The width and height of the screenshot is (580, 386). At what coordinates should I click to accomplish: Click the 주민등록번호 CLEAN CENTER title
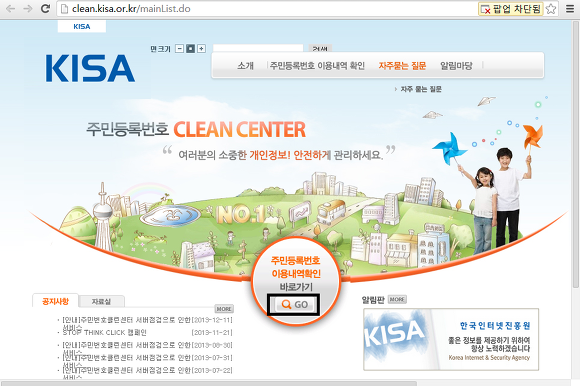tap(196, 129)
